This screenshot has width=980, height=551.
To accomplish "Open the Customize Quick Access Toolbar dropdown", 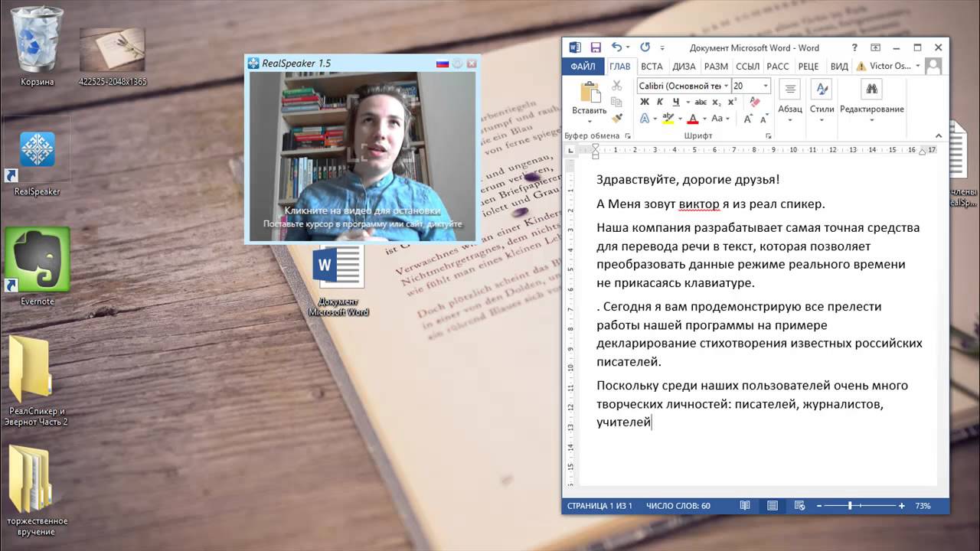I will click(x=662, y=47).
